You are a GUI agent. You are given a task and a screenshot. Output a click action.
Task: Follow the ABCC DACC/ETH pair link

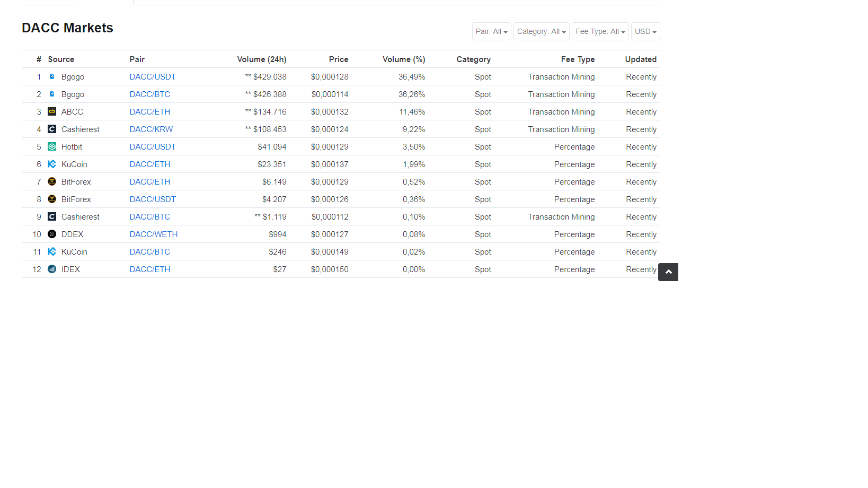(150, 112)
